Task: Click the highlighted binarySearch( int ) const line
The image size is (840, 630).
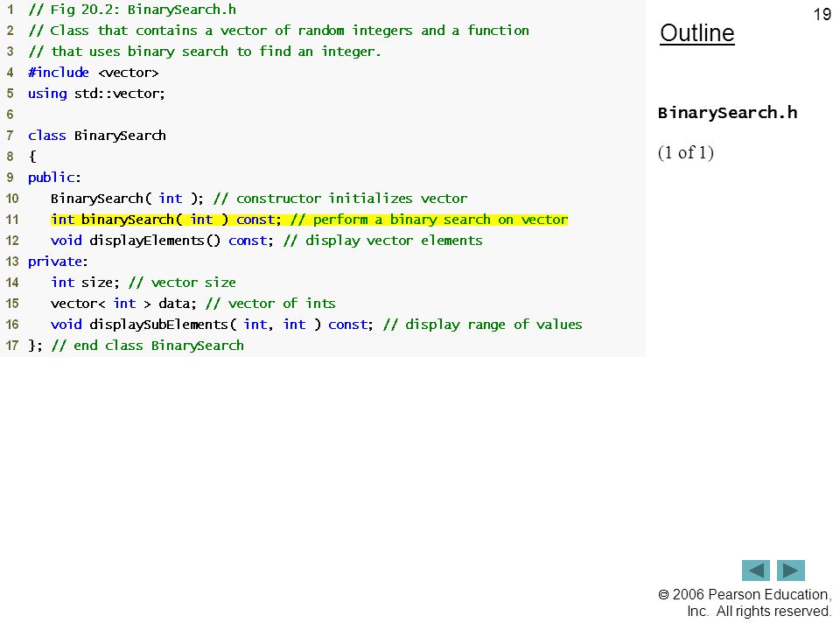Action: tap(309, 219)
